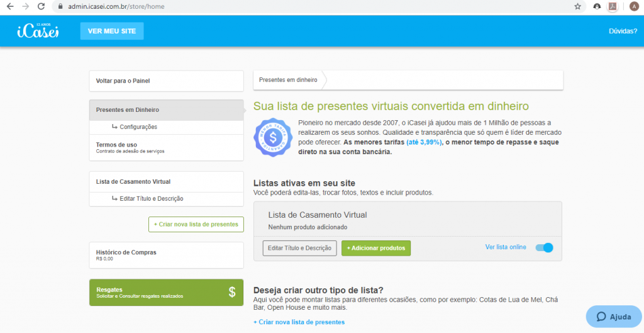Select Voltar para o Painel
The image size is (644, 333).
[166, 81]
